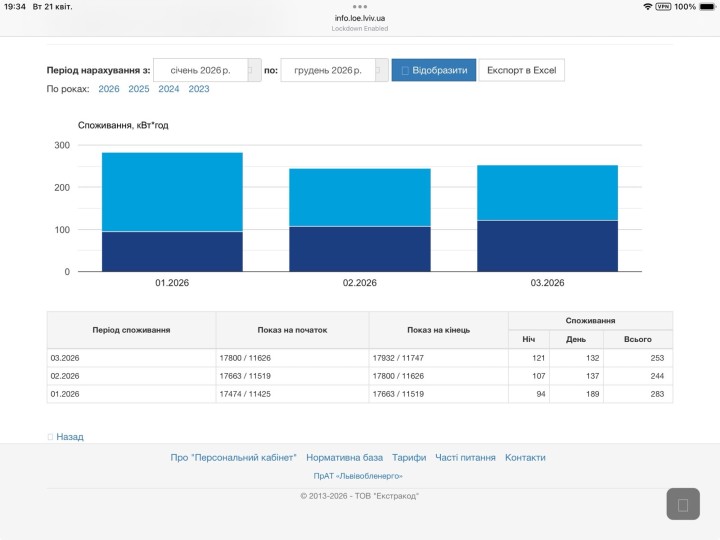Screen dimensions: 720x540
Task: Open the start period dropdown arrow
Action: tap(254, 70)
